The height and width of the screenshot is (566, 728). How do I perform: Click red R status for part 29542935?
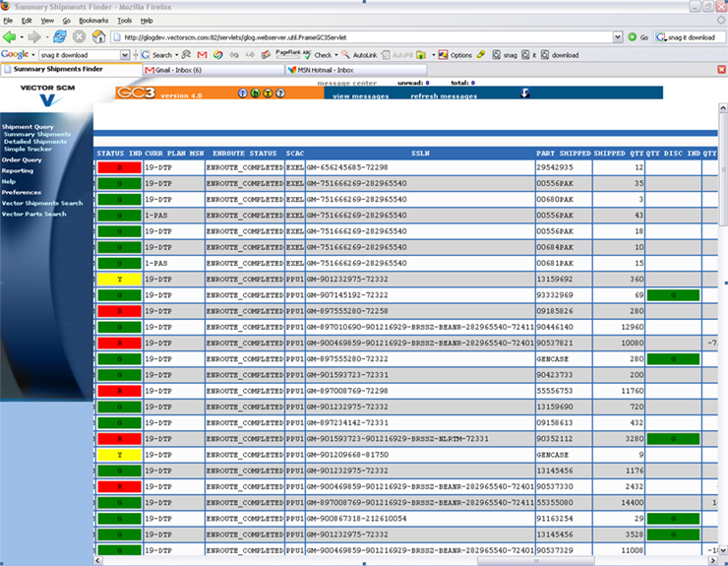(x=119, y=167)
